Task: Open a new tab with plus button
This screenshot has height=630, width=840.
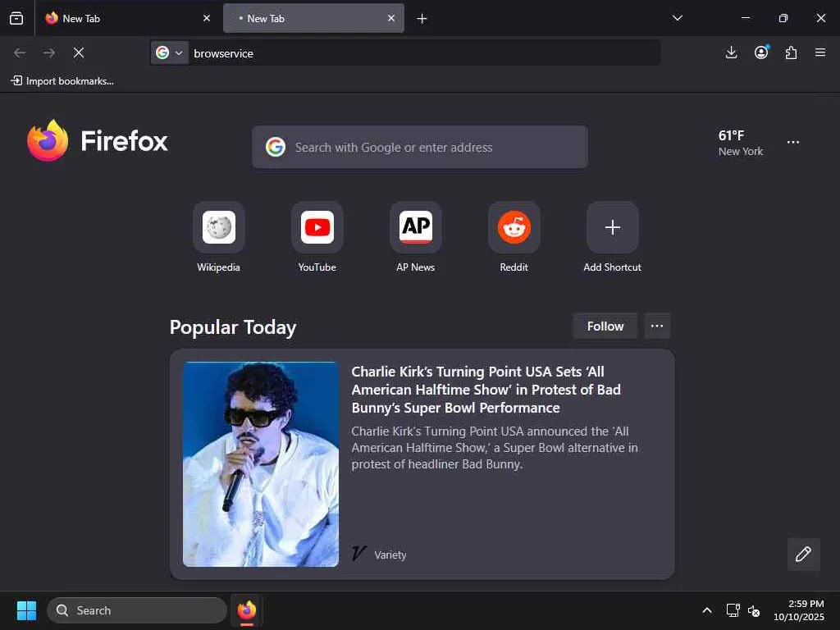Action: (x=422, y=19)
